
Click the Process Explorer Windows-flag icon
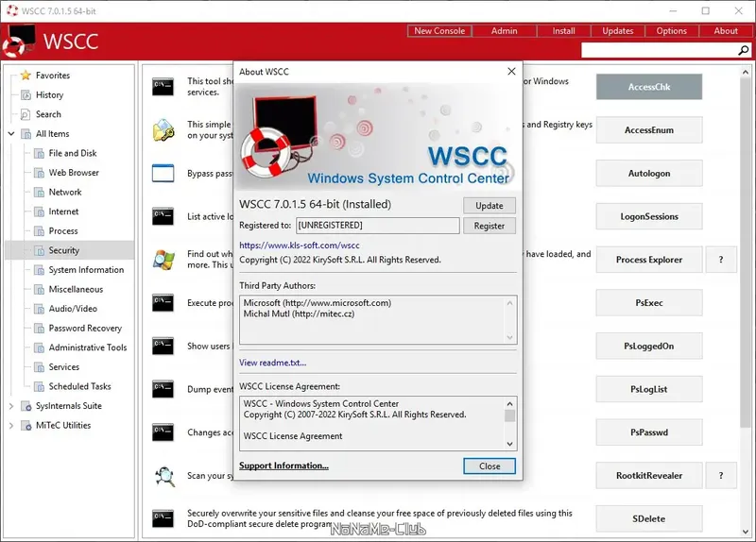click(x=163, y=260)
